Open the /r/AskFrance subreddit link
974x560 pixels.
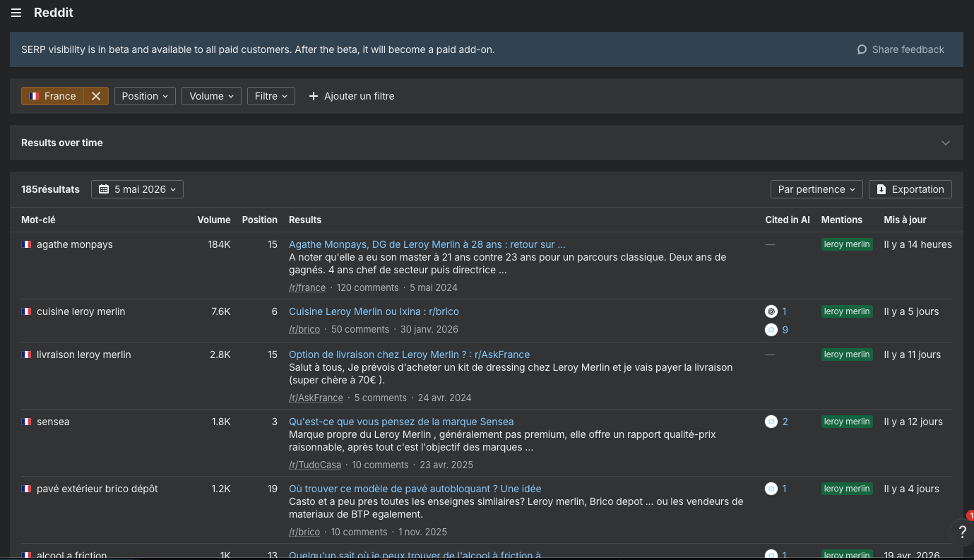pos(316,398)
